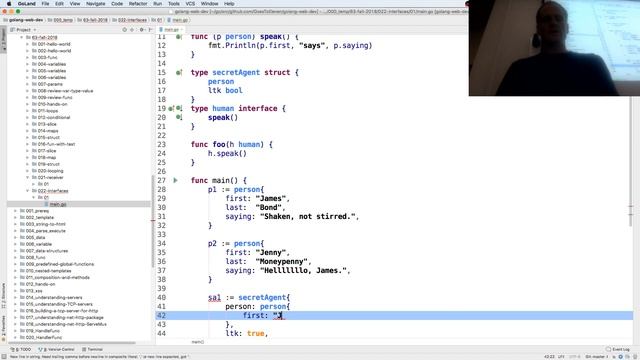Expand the 012-conditional folder
This screenshot has height=360, width=640.
28,117
